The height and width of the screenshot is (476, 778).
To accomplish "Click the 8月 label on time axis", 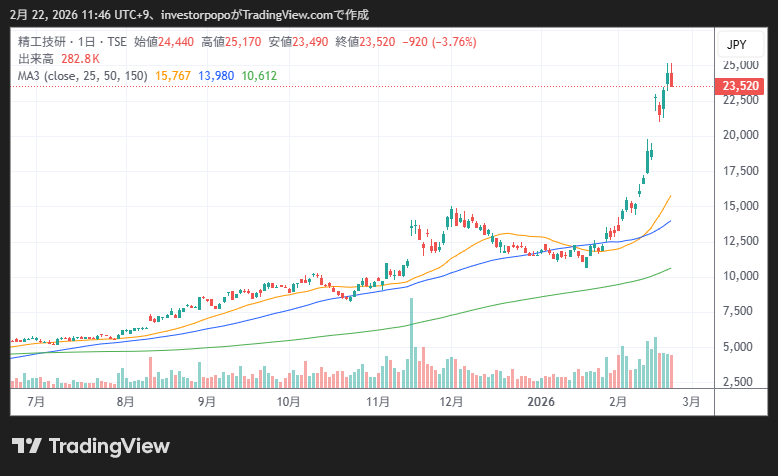I will tap(125, 401).
